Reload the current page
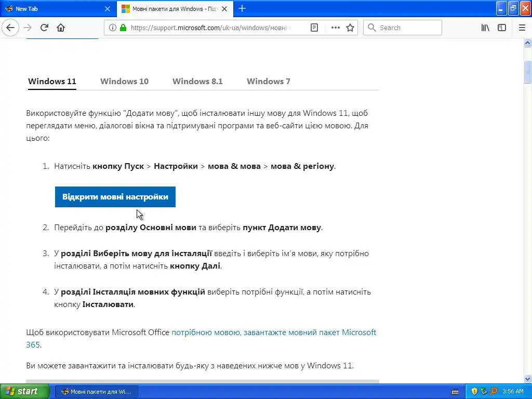 click(x=44, y=28)
